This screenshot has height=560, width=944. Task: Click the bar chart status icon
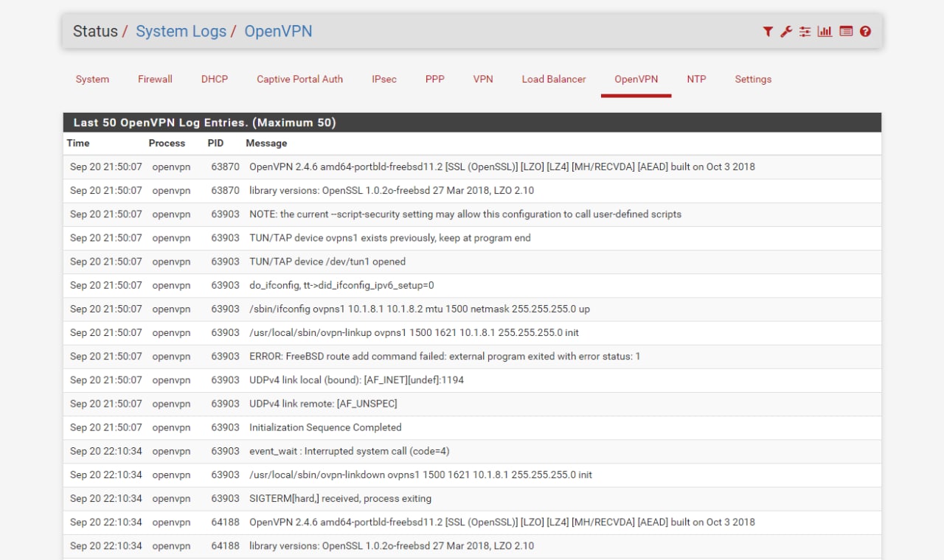[x=825, y=32]
